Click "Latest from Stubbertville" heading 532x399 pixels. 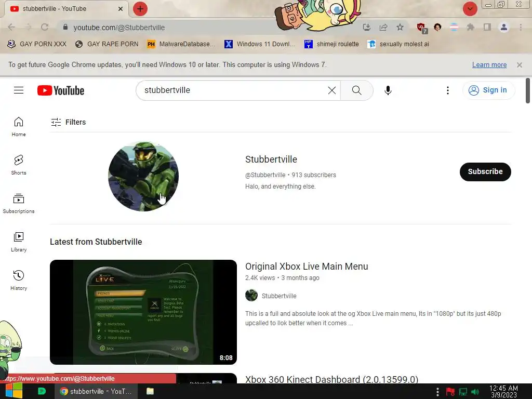coord(96,242)
